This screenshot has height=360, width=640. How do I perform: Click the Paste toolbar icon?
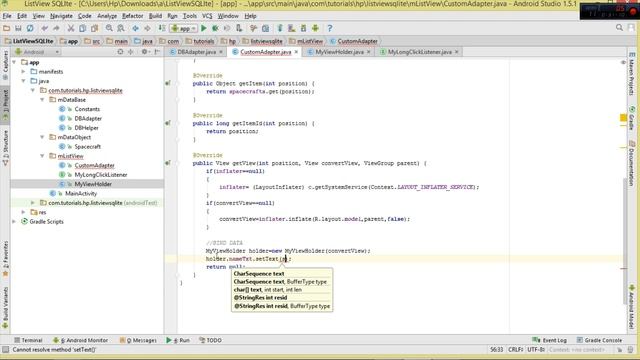(x=94, y=28)
